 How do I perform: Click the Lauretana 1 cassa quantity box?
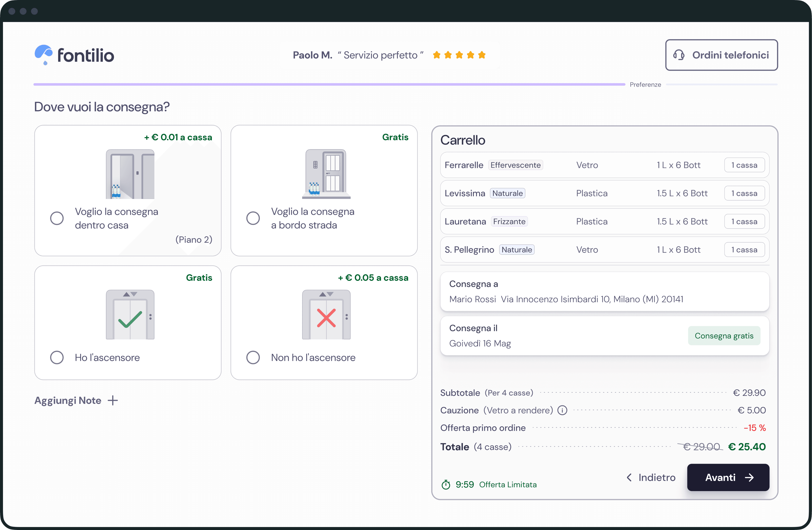744,221
